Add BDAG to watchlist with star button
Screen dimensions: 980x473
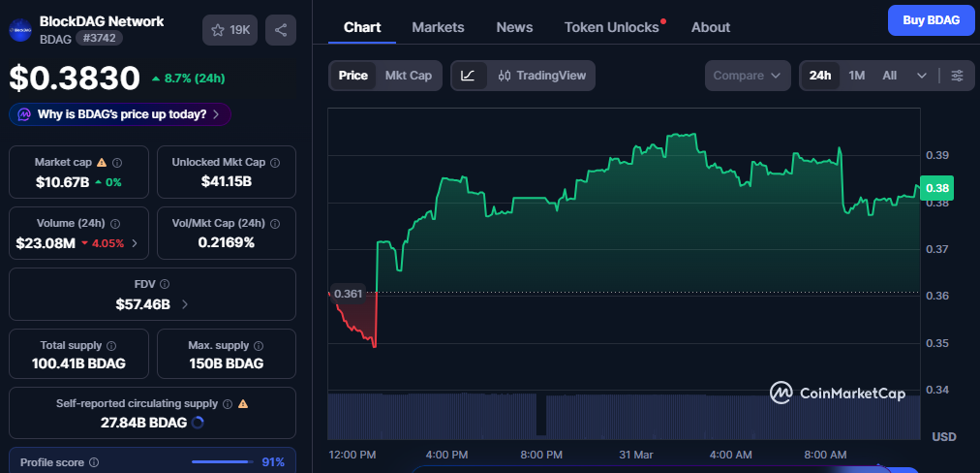point(230,30)
